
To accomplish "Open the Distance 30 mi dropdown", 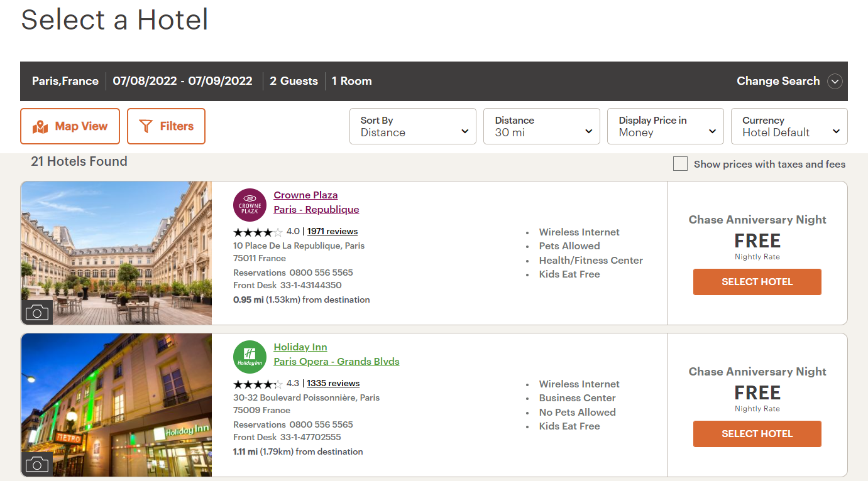I will point(542,126).
